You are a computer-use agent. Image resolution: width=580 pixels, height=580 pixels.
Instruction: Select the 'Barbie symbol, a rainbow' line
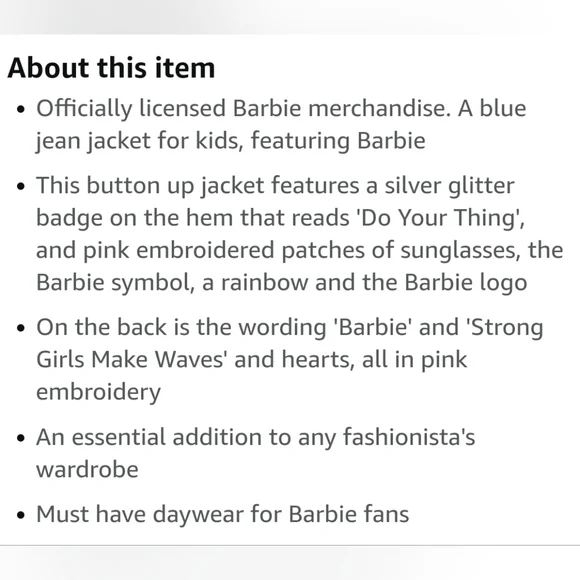tap(281, 283)
